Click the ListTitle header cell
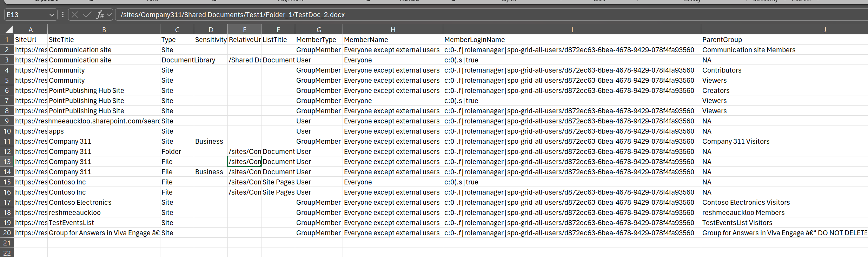The width and height of the screenshot is (868, 257). tap(278, 40)
